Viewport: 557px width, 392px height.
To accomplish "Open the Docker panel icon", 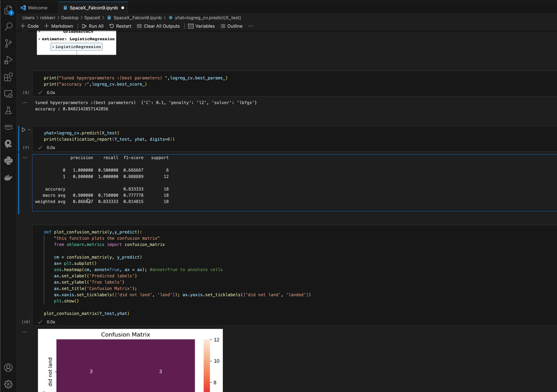I will coord(8,178).
